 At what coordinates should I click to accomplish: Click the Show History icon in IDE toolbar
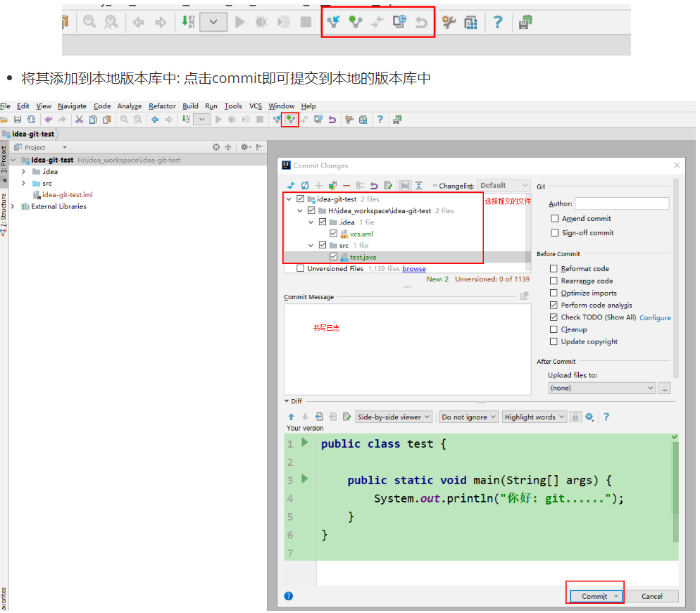[318, 120]
